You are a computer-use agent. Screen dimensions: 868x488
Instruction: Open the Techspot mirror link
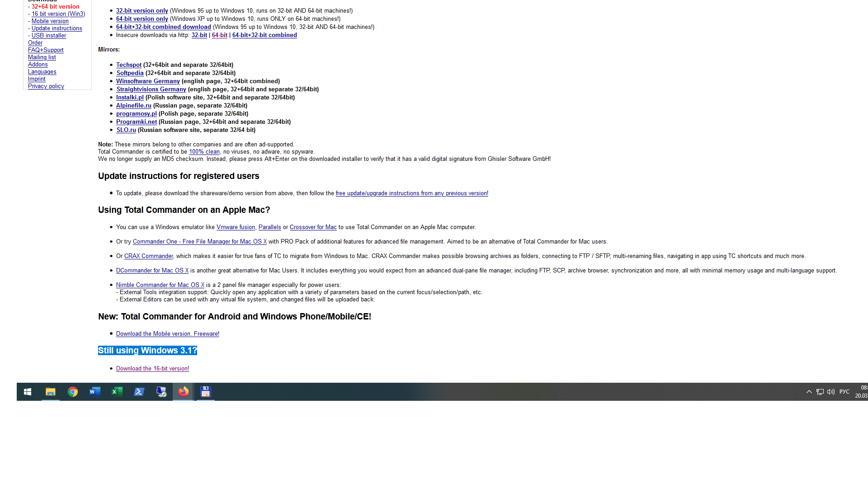tap(128, 64)
